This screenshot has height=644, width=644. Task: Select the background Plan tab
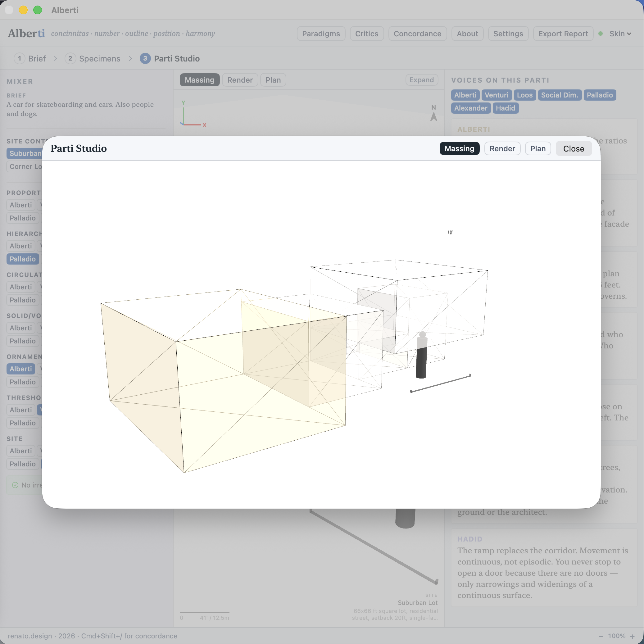tap(273, 80)
